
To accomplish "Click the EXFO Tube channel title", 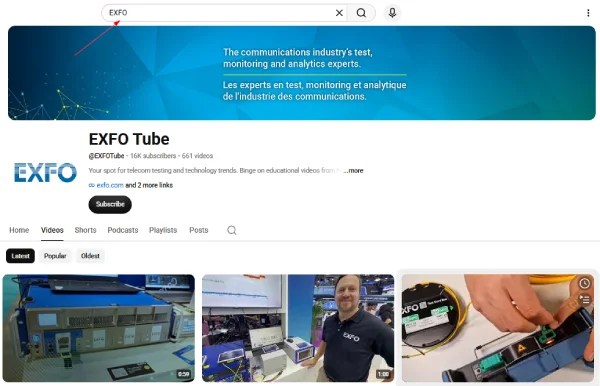I will point(129,139).
